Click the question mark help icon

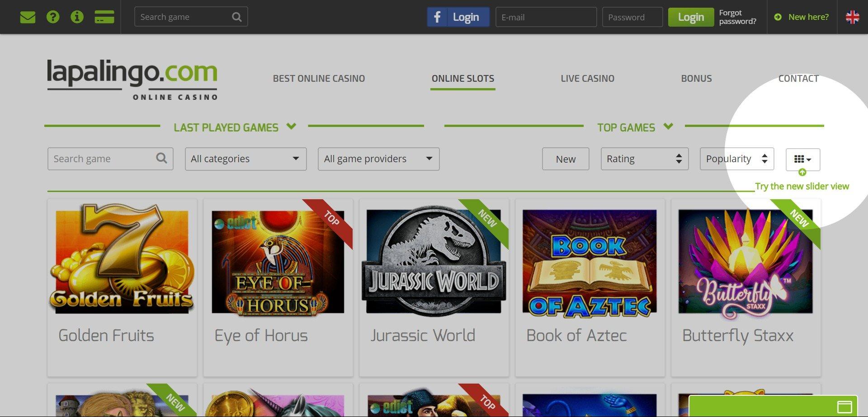[53, 17]
